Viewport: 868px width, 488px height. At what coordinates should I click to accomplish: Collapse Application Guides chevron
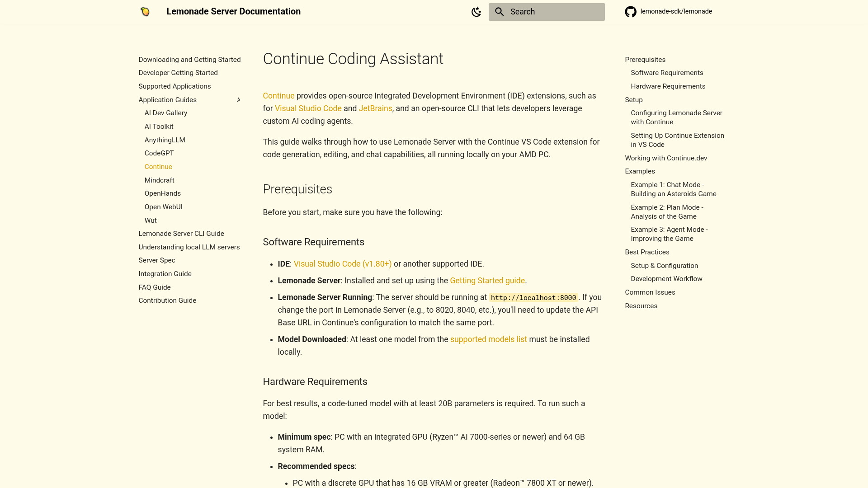pyautogui.click(x=239, y=100)
